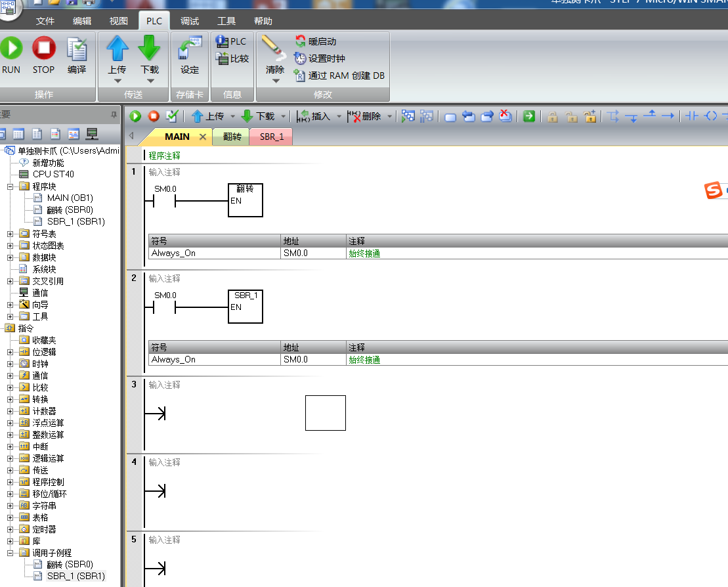The height and width of the screenshot is (587, 728).
Task: Select CPU ST40 in project tree
Action: tap(53, 175)
